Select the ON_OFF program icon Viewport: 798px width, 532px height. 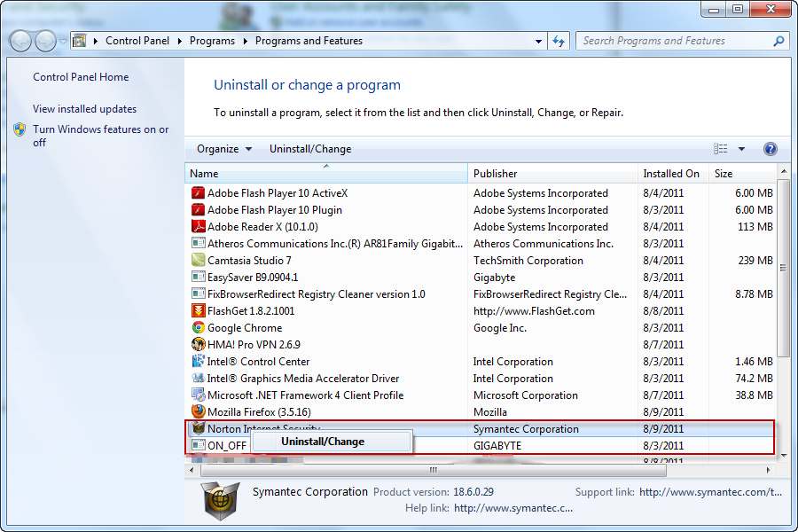click(198, 445)
